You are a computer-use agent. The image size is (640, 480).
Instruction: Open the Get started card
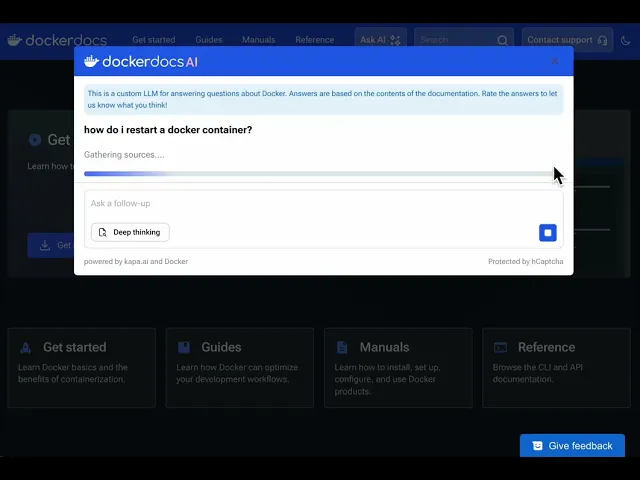click(82, 368)
